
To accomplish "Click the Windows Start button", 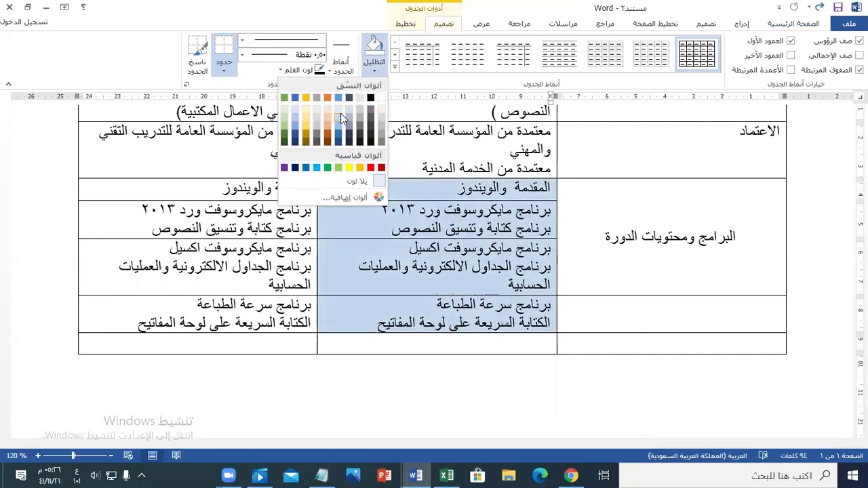I will click(852, 476).
